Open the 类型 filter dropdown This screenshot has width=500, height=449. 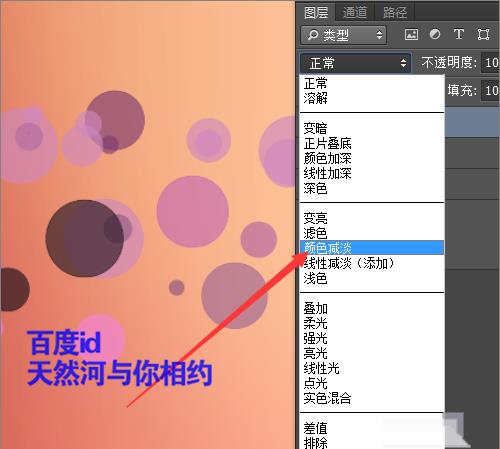tap(343, 35)
